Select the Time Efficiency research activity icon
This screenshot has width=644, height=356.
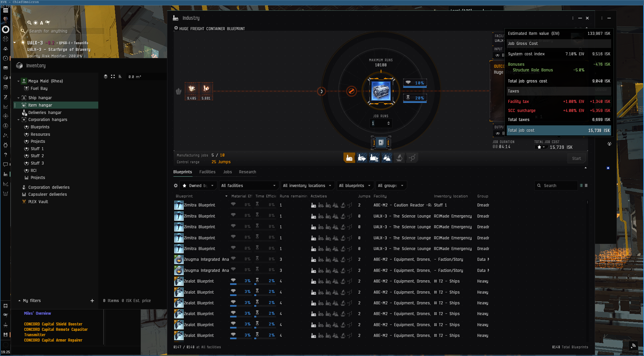[x=374, y=158]
